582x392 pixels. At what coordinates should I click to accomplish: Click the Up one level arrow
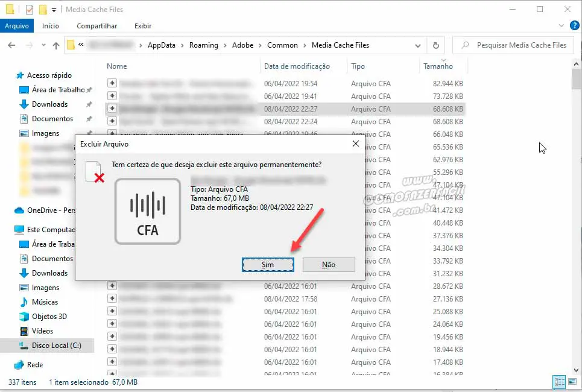tap(56, 45)
